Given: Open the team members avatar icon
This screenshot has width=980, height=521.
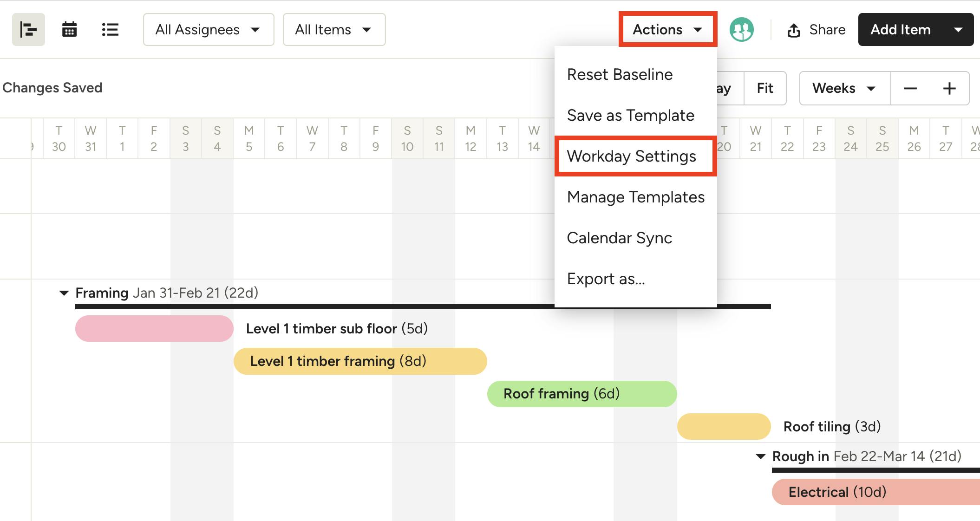Looking at the screenshot, I should (x=742, y=29).
